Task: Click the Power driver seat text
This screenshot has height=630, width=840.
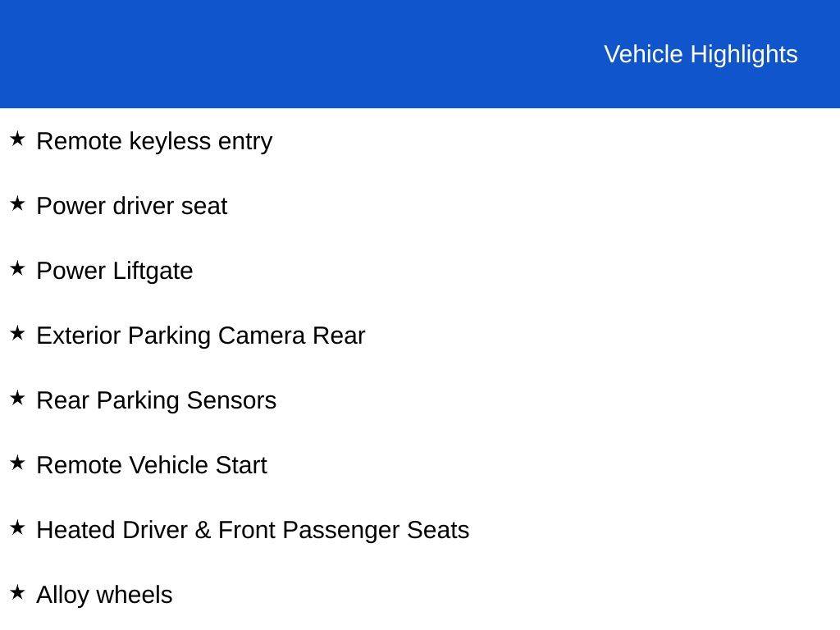Action: [x=132, y=206]
